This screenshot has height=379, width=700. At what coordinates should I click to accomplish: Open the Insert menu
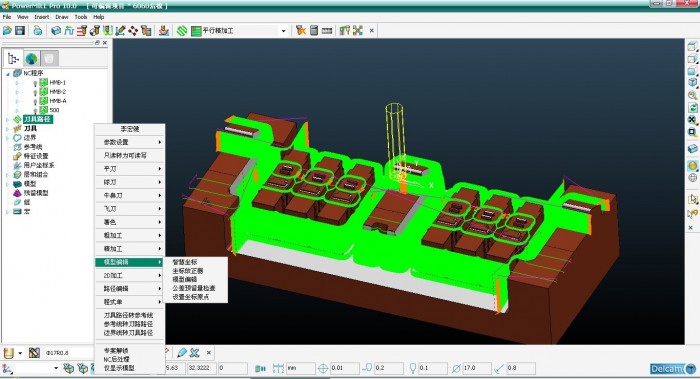(x=42, y=17)
